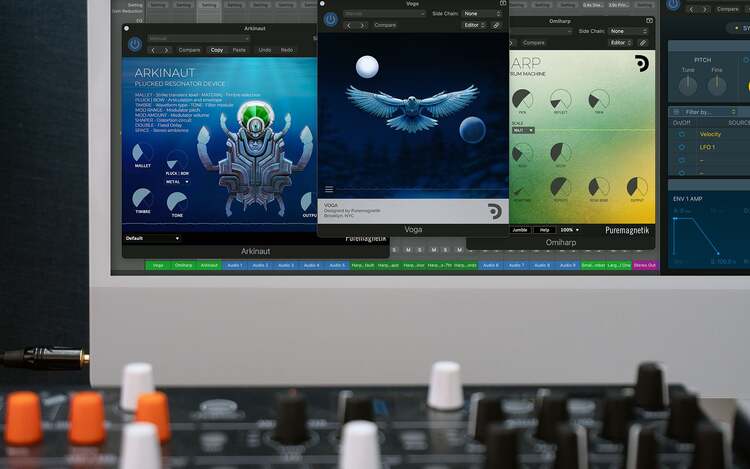Open the Editor view dropdown in Omiharp

(x=621, y=43)
